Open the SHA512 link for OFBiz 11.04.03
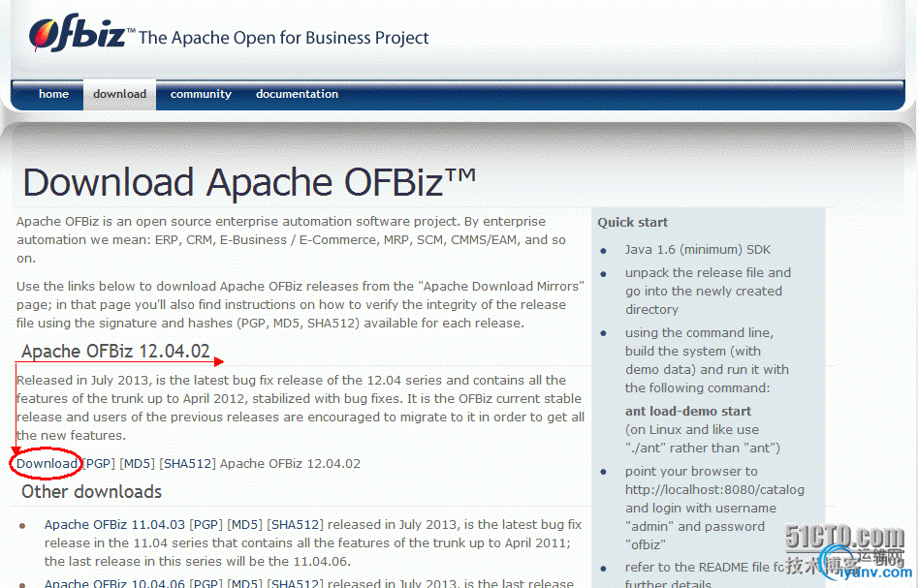Viewport: 918px width, 588px height. (x=295, y=524)
